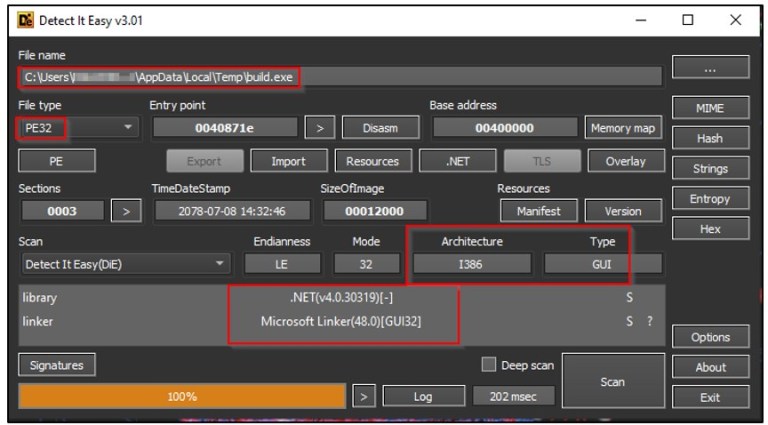This screenshot has height=425, width=768.
Task: Click the browse file '...' button
Action: pyautogui.click(x=710, y=68)
